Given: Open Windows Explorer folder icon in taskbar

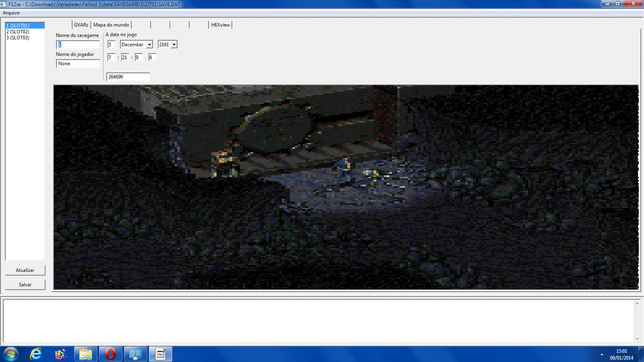Looking at the screenshot, I should pos(86,354).
